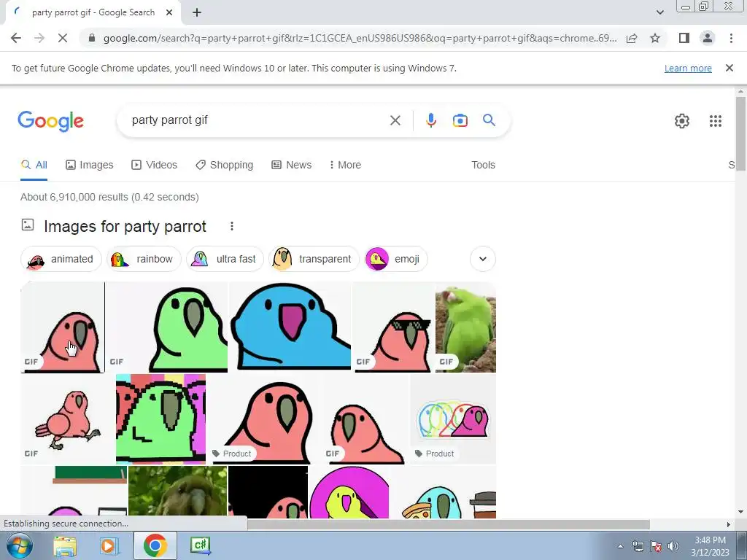Viewport: 747px width, 560px height.
Task: Close the party parrot gif tab
Action: (x=169, y=13)
